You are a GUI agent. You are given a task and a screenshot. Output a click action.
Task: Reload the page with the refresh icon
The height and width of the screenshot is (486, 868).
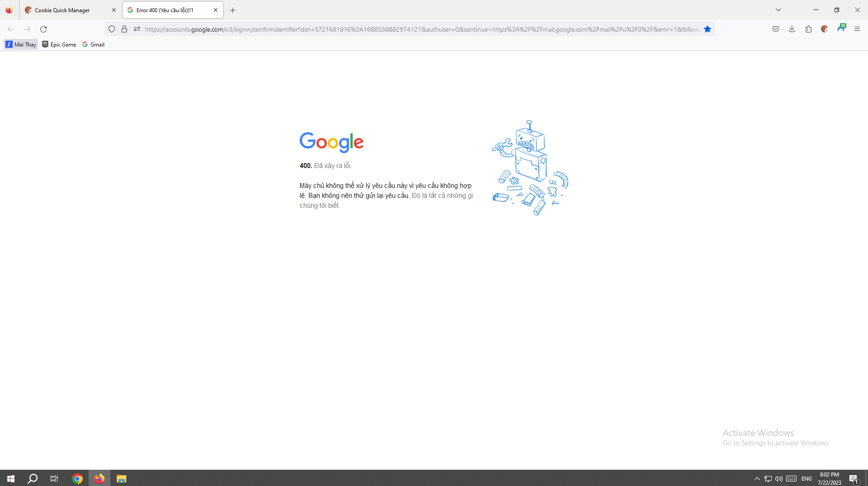click(x=43, y=29)
